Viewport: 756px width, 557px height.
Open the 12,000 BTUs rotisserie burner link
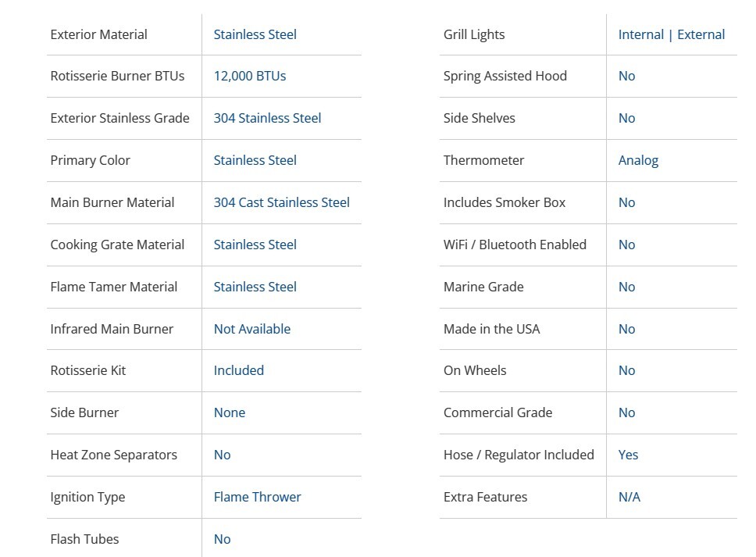click(x=250, y=76)
